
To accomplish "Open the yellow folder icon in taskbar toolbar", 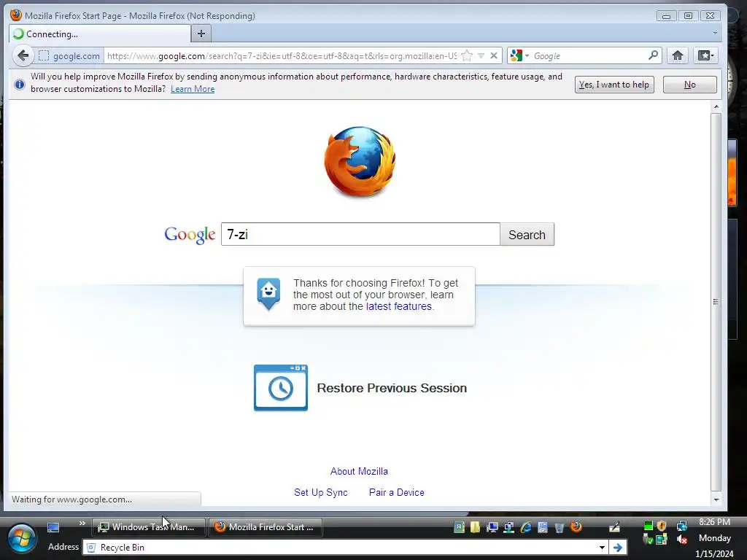I will click(475, 526).
